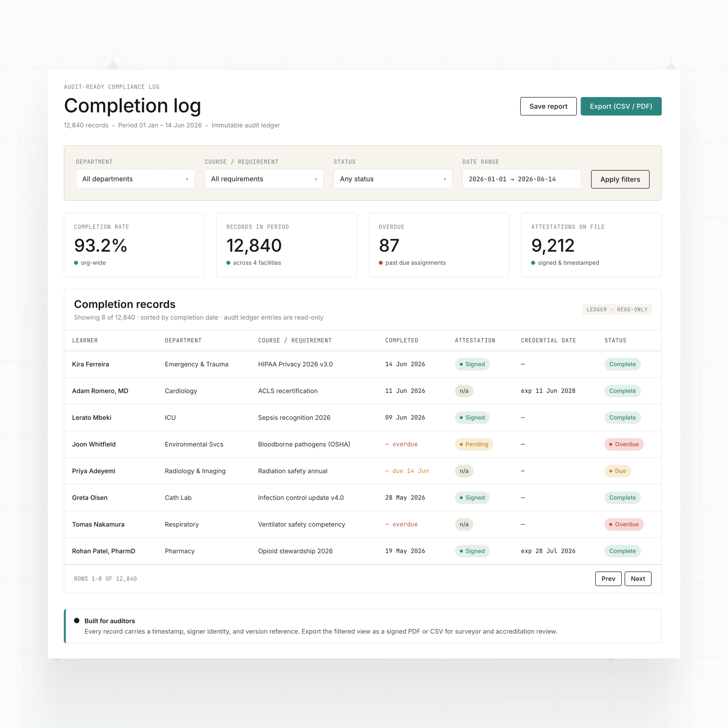728x728 pixels.
Task: Select learner Adam Romero, MD
Action: click(100, 391)
